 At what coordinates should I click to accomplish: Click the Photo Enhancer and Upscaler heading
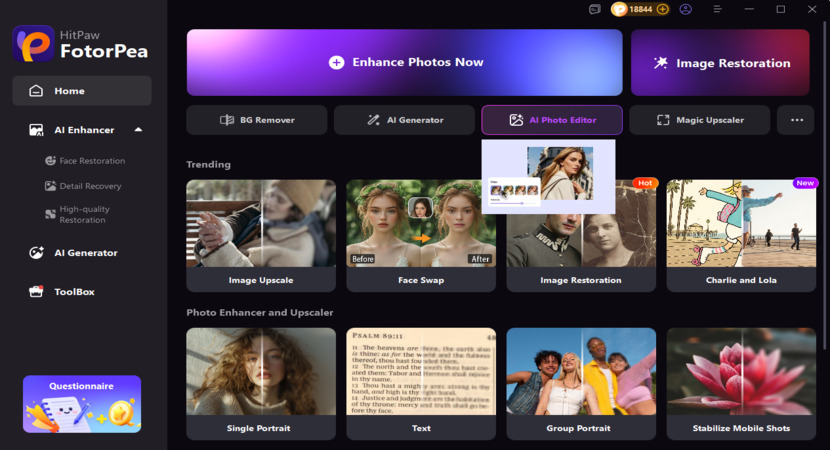click(260, 313)
